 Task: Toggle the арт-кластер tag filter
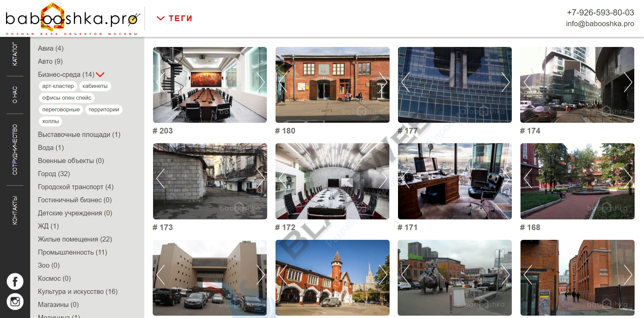(x=58, y=86)
